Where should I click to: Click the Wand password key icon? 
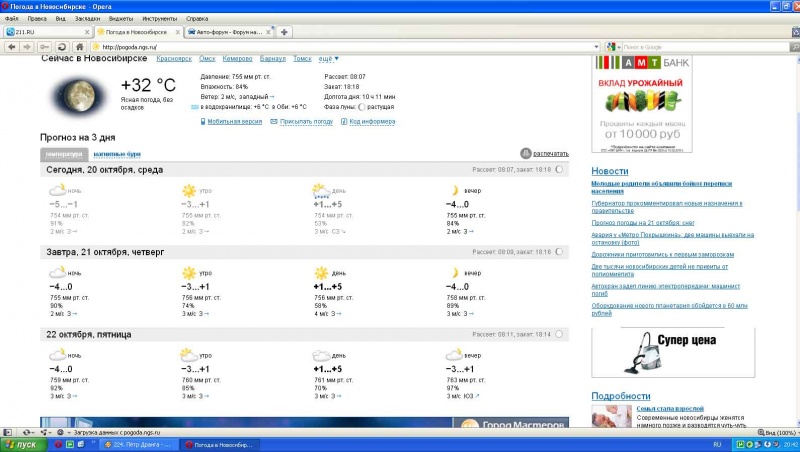click(44, 47)
